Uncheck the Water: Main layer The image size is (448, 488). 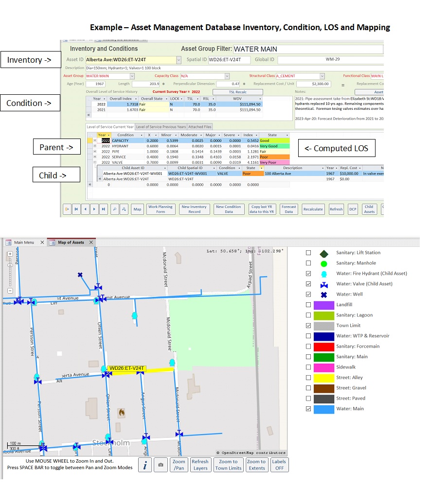click(x=308, y=409)
